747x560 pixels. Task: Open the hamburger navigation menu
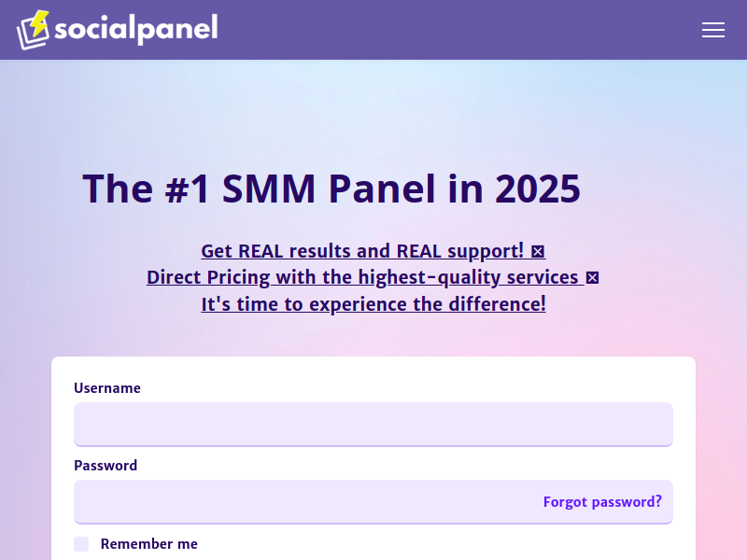coord(713,30)
